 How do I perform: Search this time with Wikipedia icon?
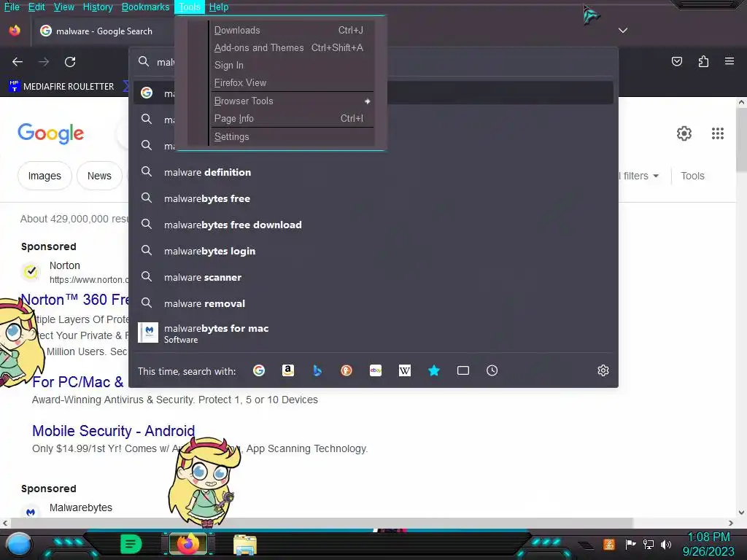click(x=404, y=370)
